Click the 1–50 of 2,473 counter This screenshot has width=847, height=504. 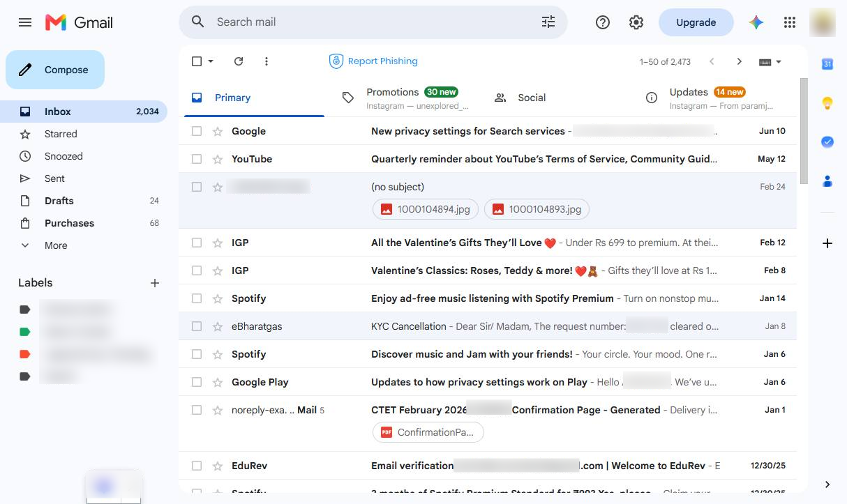[x=665, y=62]
